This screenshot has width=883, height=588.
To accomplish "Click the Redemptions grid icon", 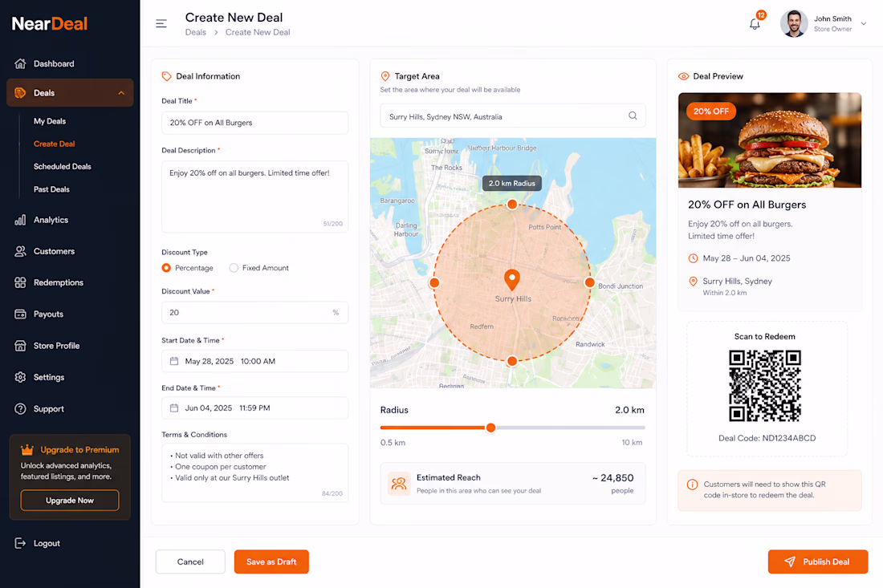I will (x=20, y=282).
